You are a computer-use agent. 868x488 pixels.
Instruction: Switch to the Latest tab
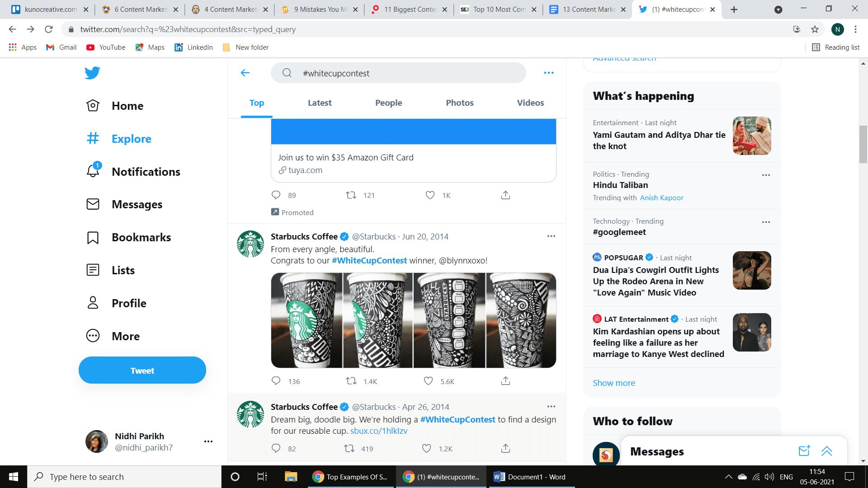click(320, 103)
